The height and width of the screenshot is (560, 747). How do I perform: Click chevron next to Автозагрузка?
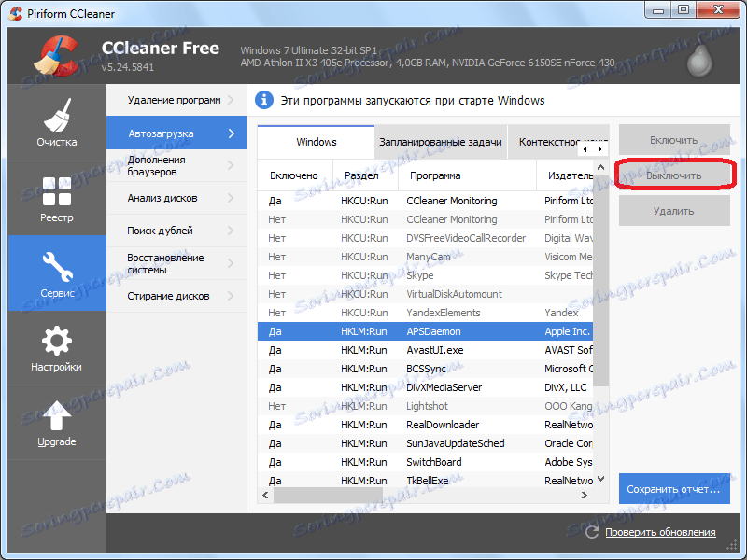point(232,133)
